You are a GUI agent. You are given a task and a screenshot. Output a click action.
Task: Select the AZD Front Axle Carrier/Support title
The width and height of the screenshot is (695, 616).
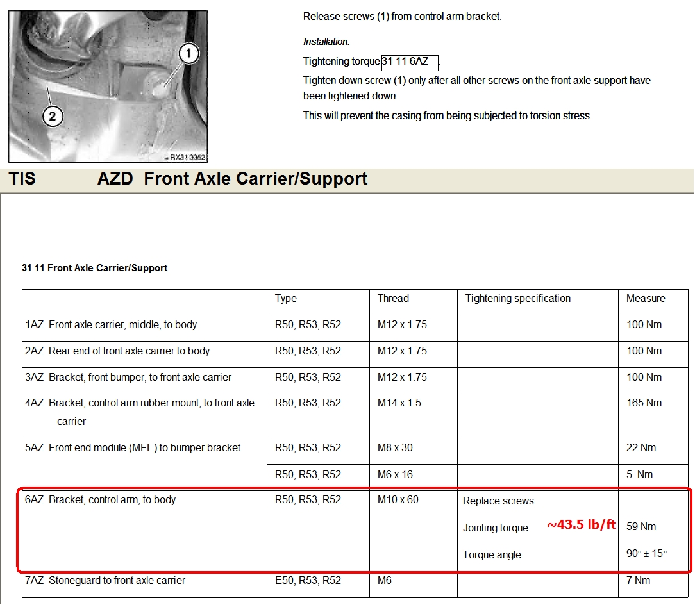[x=233, y=179]
